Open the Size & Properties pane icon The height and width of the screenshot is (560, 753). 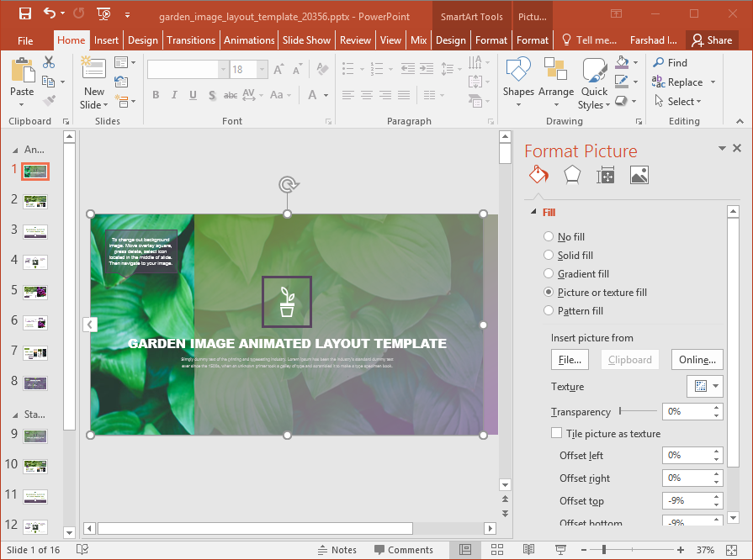pyautogui.click(x=605, y=175)
